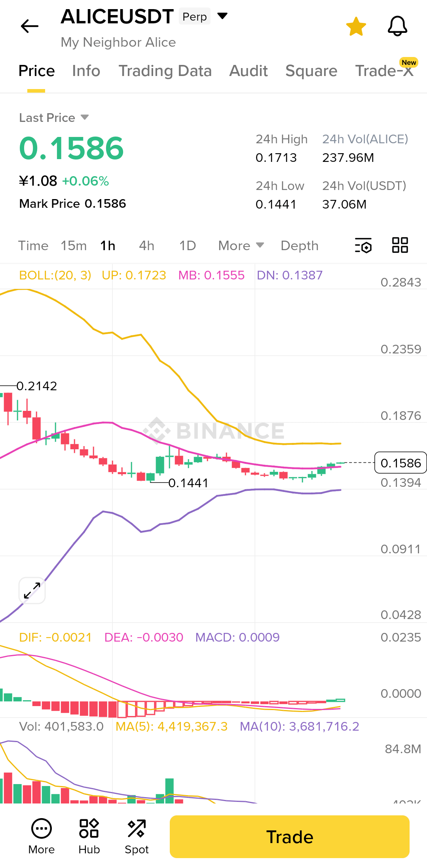Tap the back arrow icon

pos(30,27)
